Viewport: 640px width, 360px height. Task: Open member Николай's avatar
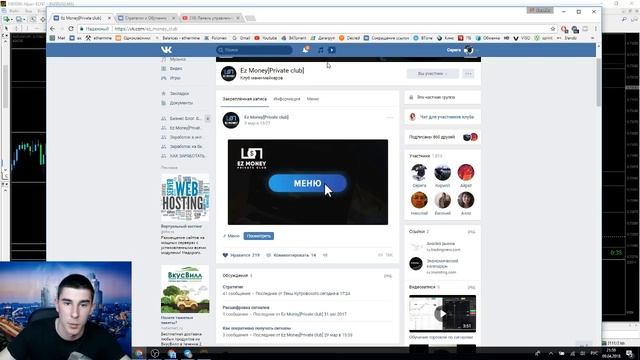coord(419,200)
